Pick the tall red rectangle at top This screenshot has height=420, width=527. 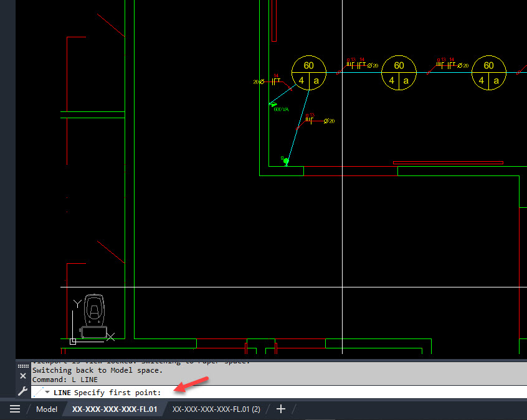click(274, 21)
